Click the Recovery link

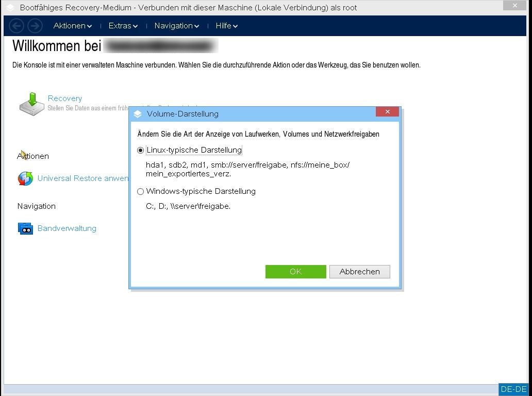(64, 98)
